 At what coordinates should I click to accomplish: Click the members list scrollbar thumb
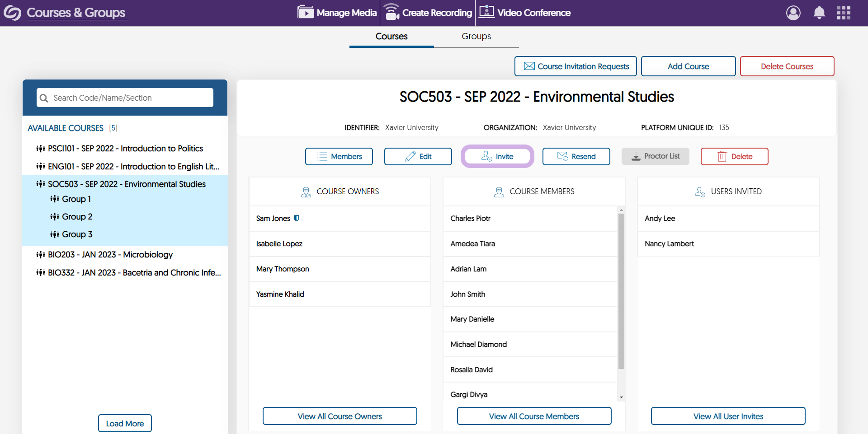621,291
